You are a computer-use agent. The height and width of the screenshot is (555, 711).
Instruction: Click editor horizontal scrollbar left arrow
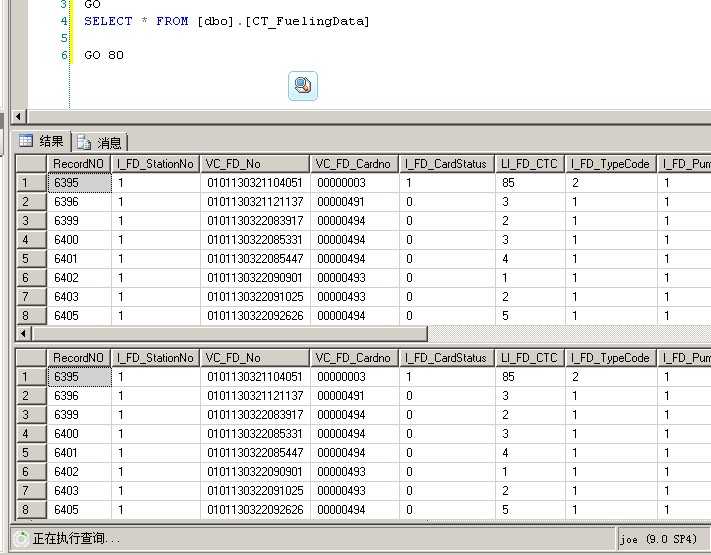pyautogui.click(x=18, y=117)
